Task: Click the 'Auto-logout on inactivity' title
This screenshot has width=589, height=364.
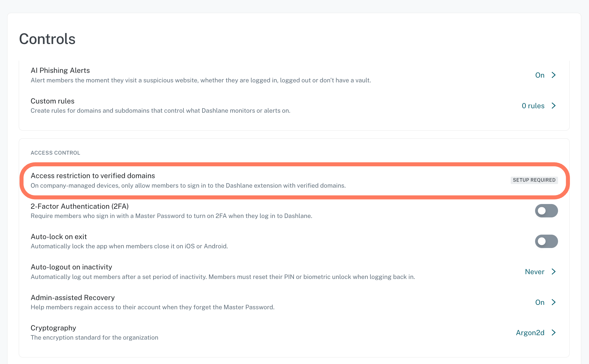Action: (x=71, y=267)
